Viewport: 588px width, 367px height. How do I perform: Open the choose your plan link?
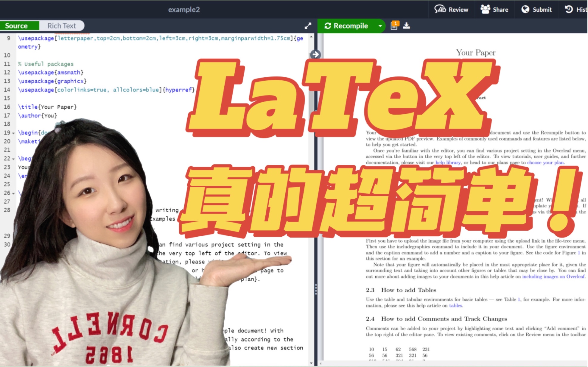point(545,163)
